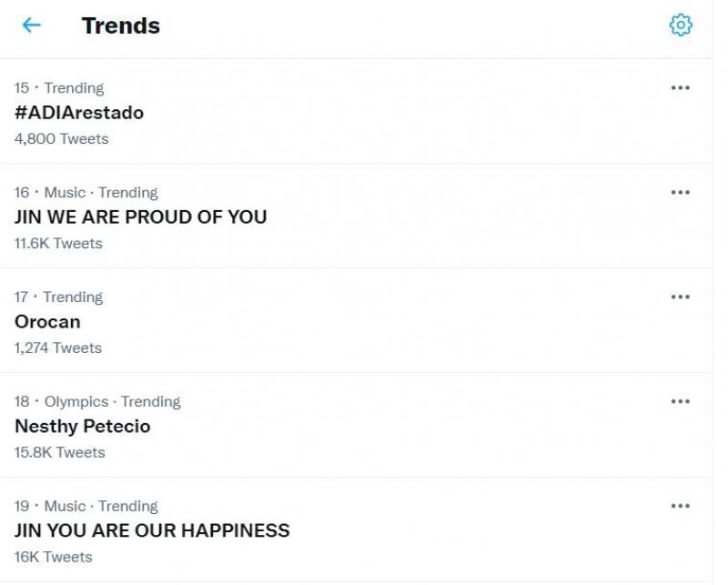This screenshot has height=585, width=728.
Task: Select the Trends page header
Action: (120, 25)
